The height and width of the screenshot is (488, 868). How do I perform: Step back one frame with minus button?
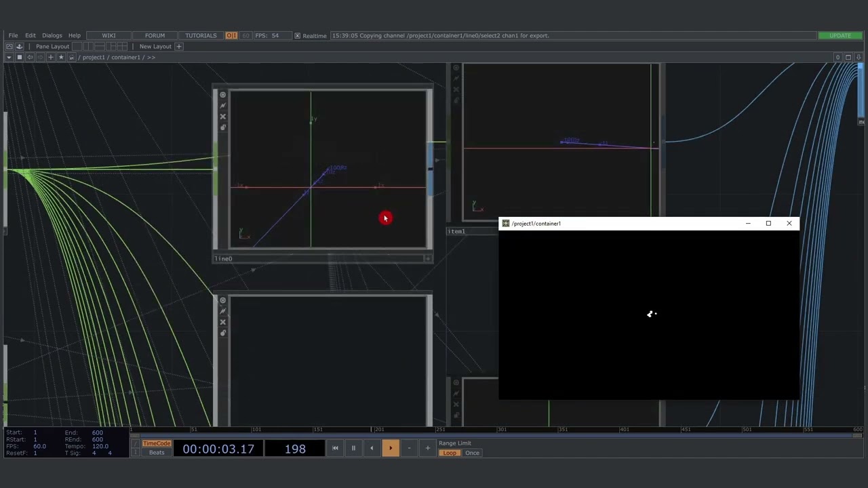pos(409,448)
